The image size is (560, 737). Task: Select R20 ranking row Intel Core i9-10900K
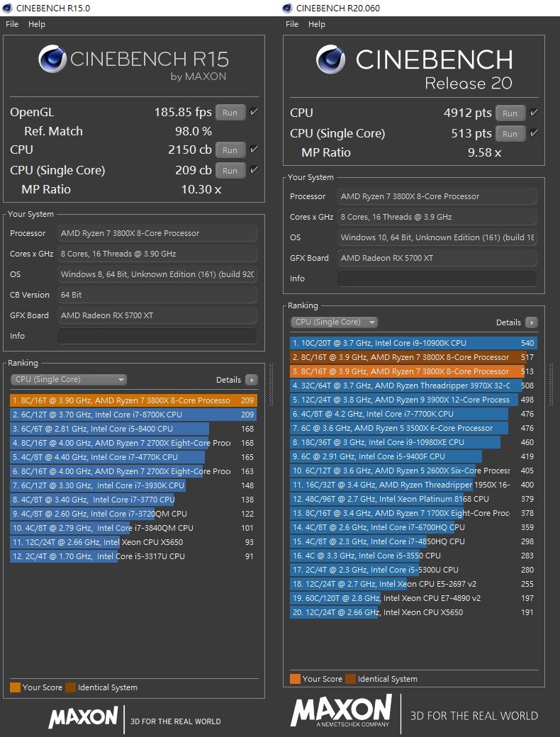414,343
